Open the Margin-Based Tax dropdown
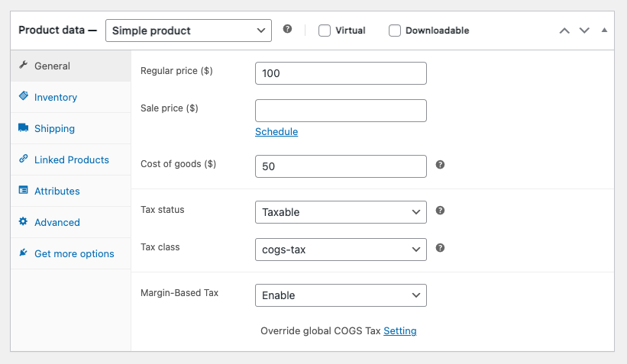The image size is (627, 364). click(341, 295)
